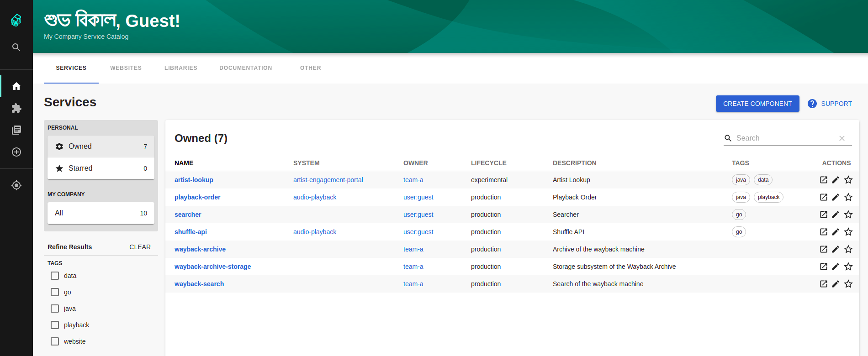Focus the table Search input field
868x356 pixels.
coord(785,138)
